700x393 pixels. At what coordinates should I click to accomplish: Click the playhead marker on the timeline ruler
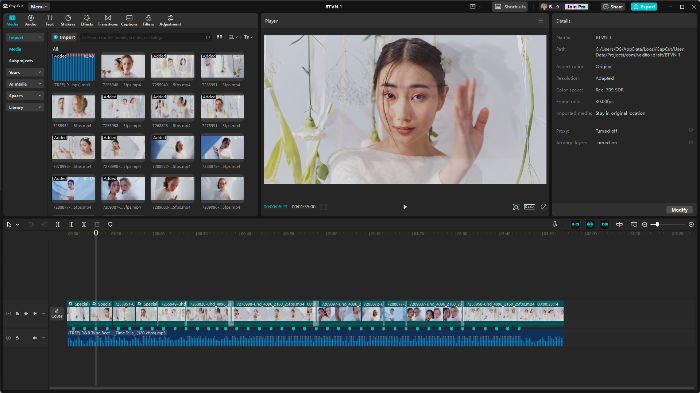[96, 233]
